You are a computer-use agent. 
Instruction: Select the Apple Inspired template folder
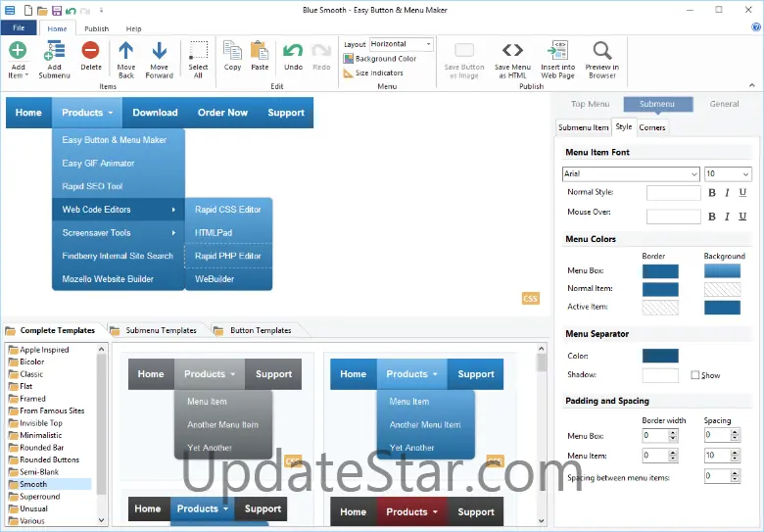coord(44,350)
